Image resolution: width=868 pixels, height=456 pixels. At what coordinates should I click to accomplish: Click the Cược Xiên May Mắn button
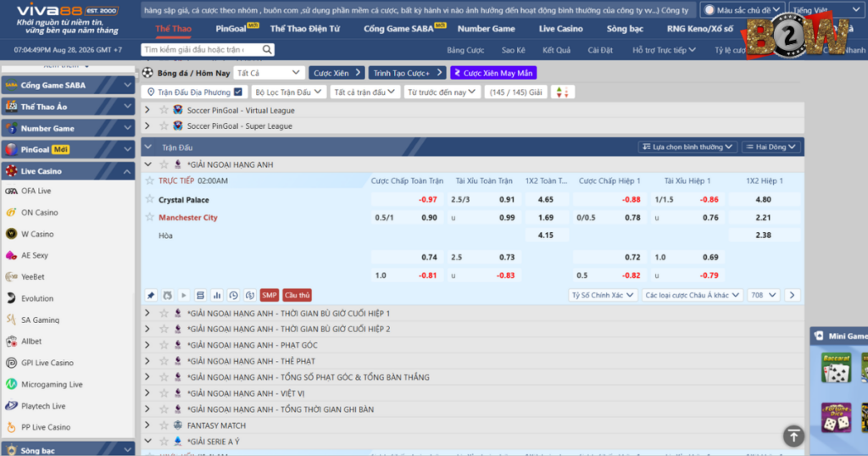coord(494,73)
